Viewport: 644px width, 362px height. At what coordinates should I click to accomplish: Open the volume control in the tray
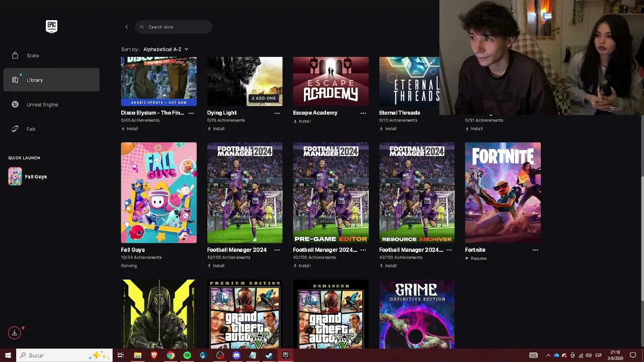[x=588, y=355]
